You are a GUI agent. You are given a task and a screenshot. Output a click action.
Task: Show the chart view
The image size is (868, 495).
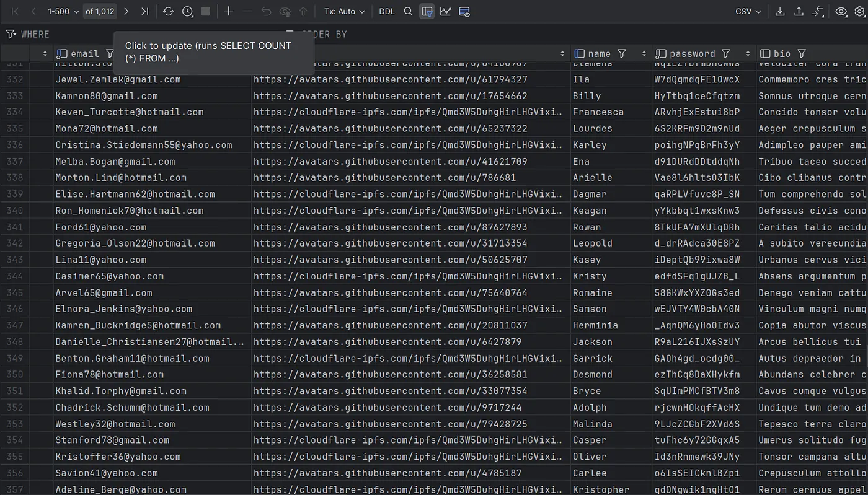[x=446, y=11]
